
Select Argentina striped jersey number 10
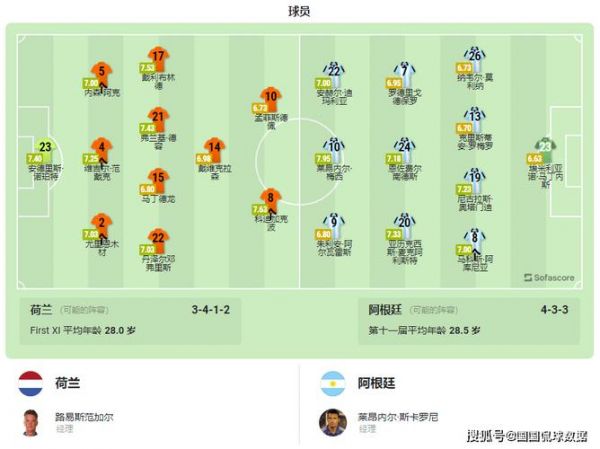click(x=334, y=147)
